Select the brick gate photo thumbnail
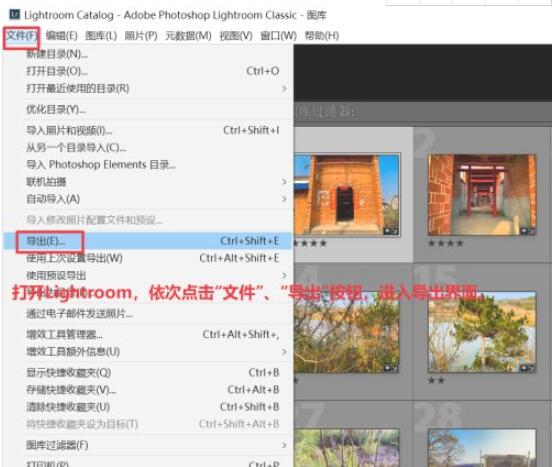553x467 pixels. [347, 194]
